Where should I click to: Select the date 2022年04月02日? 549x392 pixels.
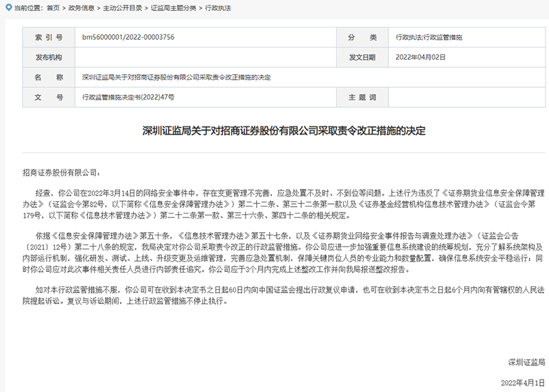(x=421, y=57)
